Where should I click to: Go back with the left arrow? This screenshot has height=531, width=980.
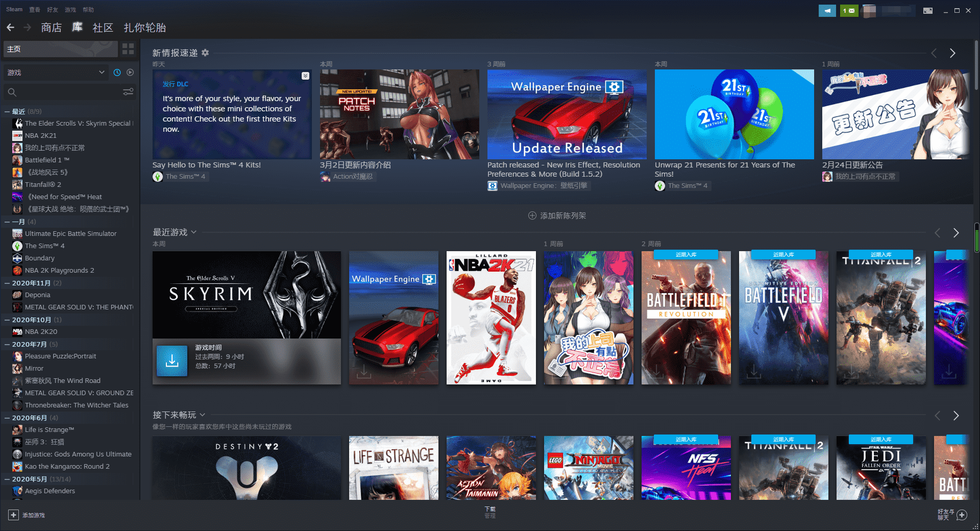point(10,28)
